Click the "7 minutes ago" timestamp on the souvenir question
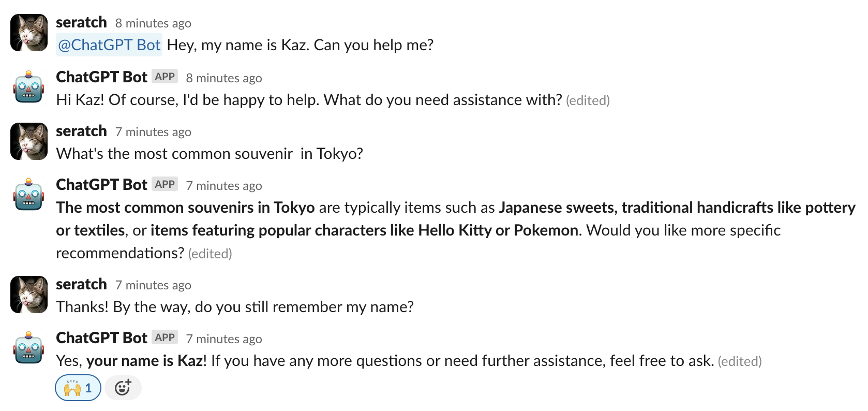 (x=153, y=132)
